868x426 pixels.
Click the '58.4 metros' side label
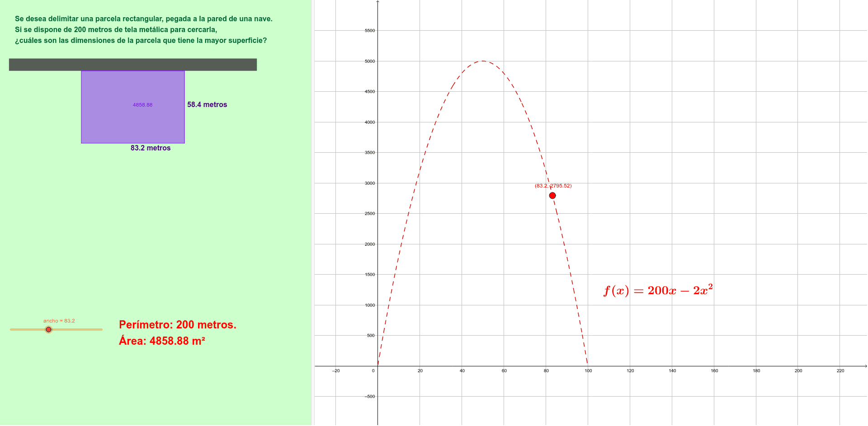click(x=207, y=105)
